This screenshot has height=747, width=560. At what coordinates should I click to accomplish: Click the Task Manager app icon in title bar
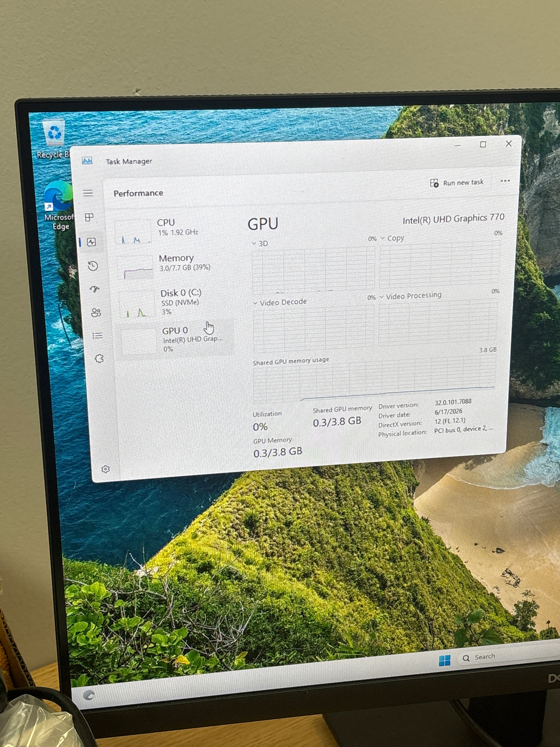pyautogui.click(x=87, y=161)
